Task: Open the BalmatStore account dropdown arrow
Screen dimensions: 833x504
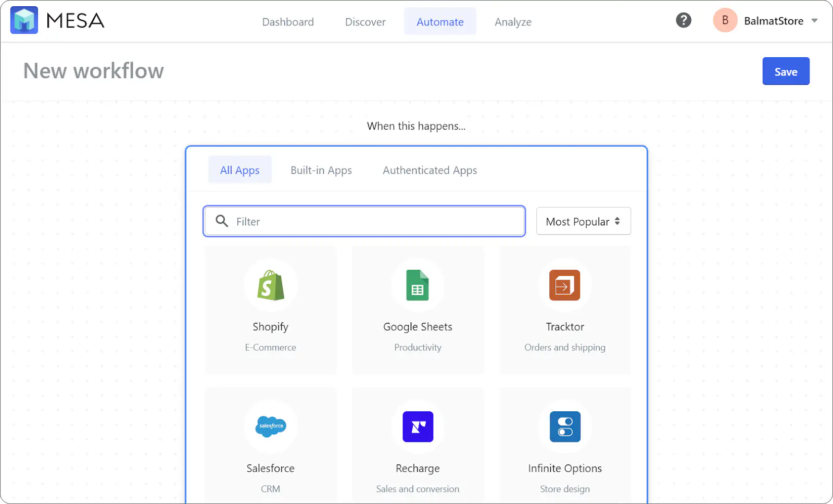Action: [x=815, y=21]
